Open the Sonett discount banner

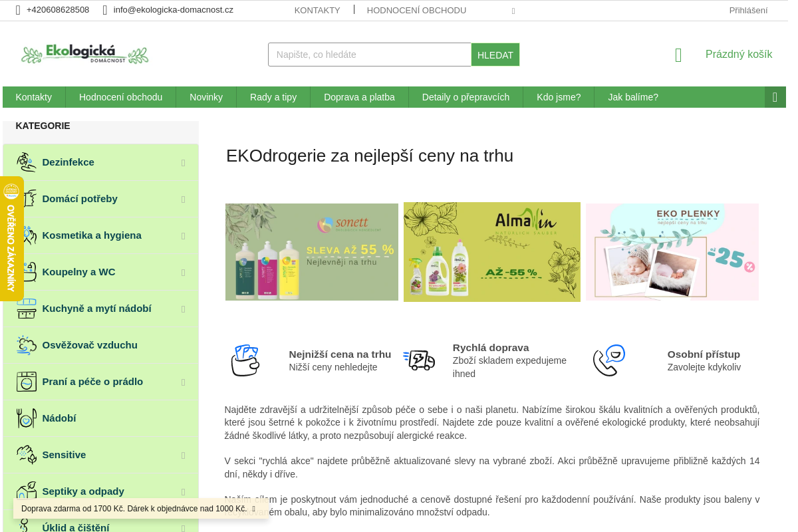tap(312, 252)
